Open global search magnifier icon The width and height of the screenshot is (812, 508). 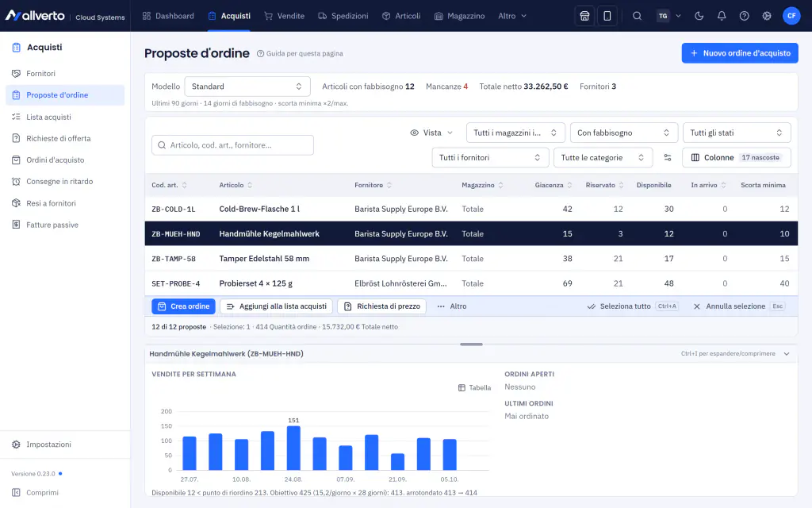coord(637,16)
